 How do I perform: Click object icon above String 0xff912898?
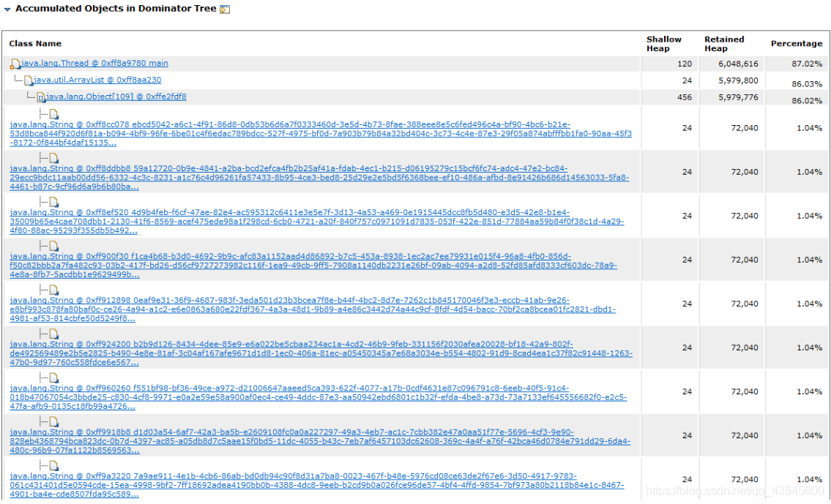[53, 290]
